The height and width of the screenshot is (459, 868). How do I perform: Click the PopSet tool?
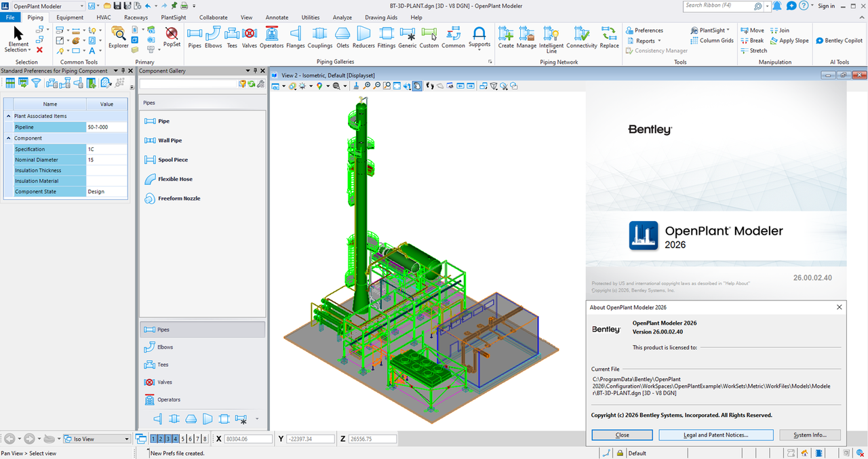172,37
